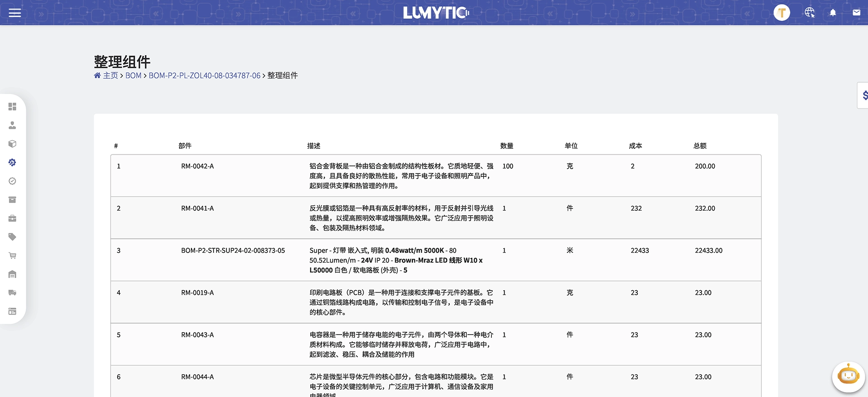Viewport: 868px width, 397px height.
Task: Go to BOM breadcrumb link
Action: (x=133, y=76)
